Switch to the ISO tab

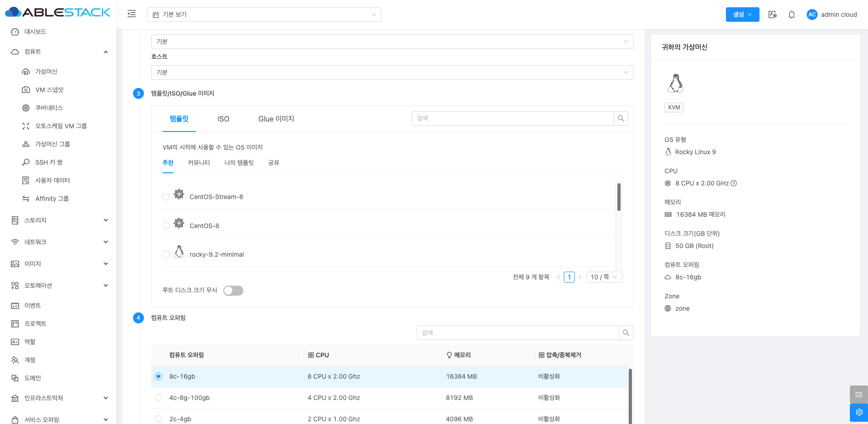223,119
